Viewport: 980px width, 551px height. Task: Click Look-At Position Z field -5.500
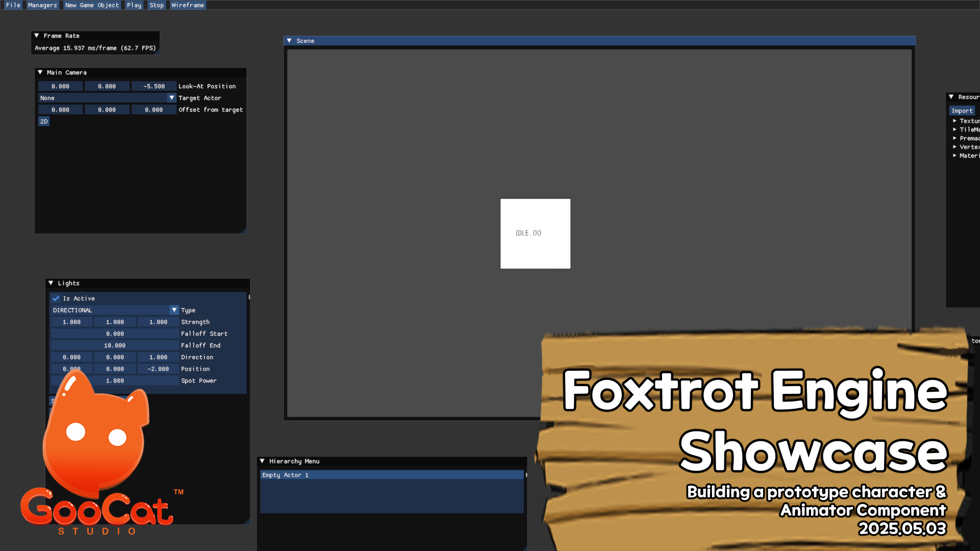154,86
